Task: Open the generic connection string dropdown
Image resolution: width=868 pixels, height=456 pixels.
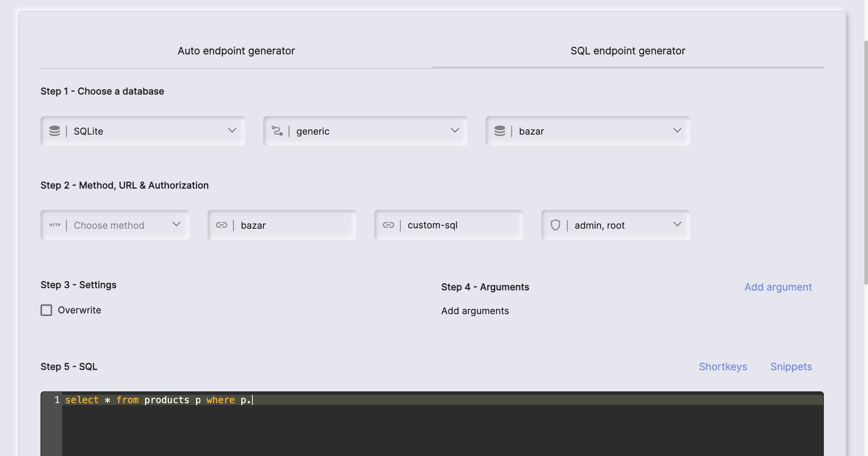Action: tap(455, 131)
